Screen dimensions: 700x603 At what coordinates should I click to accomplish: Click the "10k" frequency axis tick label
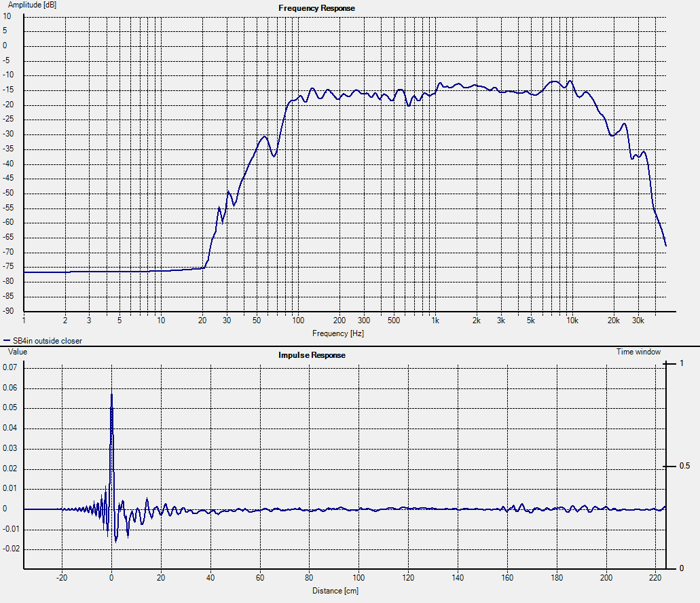572,321
